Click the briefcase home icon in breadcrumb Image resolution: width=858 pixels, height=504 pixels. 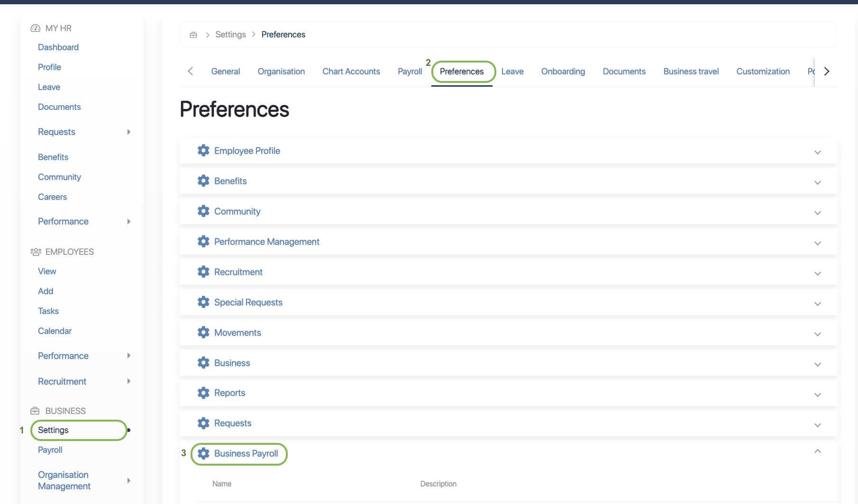tap(193, 35)
